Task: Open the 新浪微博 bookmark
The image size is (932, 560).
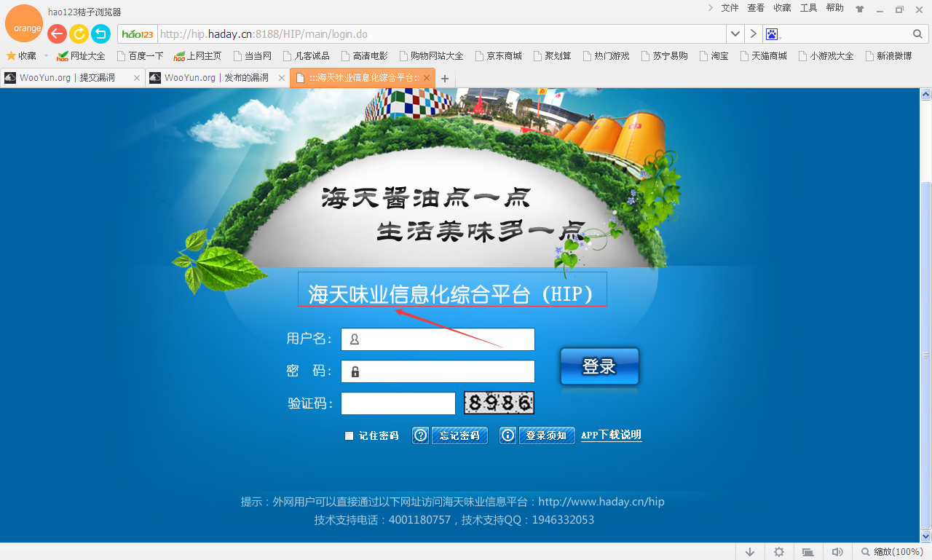Action: [888, 56]
